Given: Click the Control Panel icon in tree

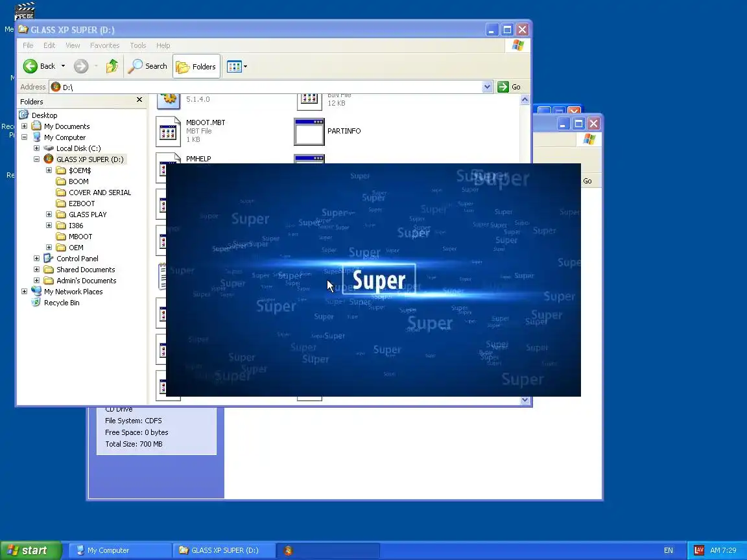Looking at the screenshot, I should 48,258.
